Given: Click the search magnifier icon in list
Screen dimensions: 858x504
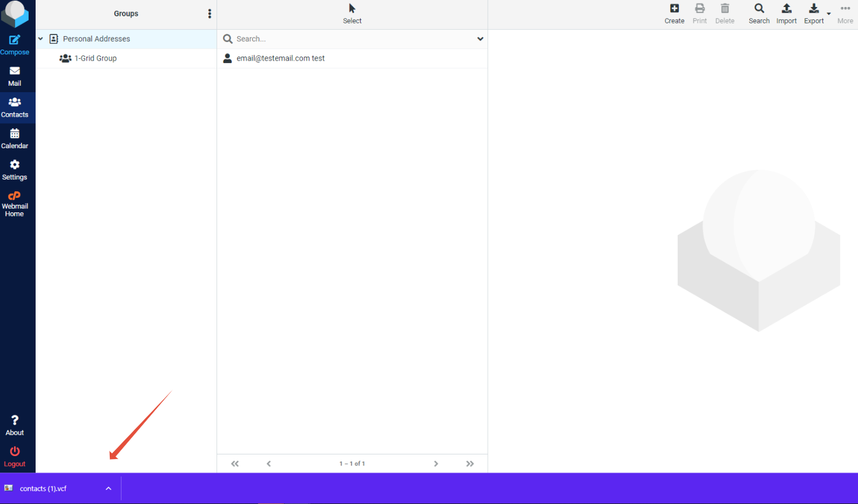Looking at the screenshot, I should (x=228, y=39).
